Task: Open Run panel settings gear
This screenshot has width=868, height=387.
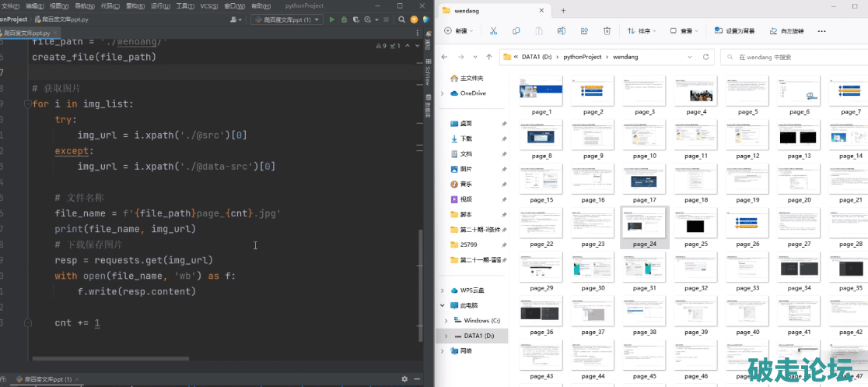Action: (404, 379)
